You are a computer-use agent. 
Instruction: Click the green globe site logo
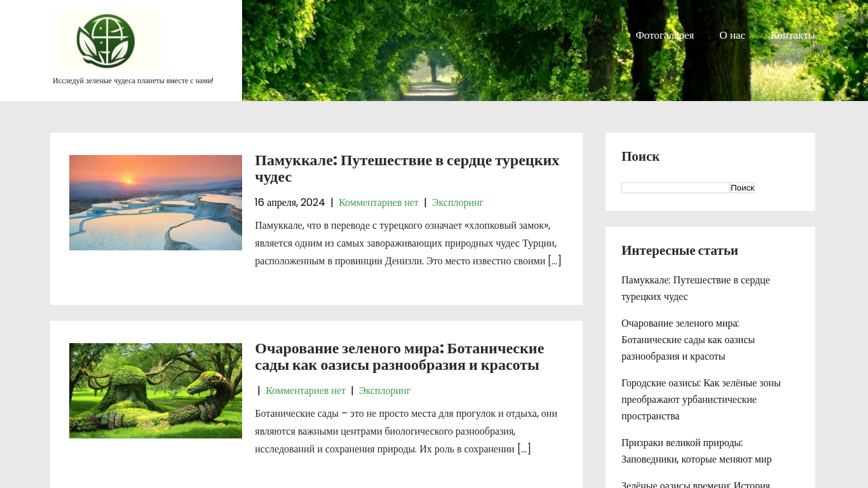click(107, 41)
